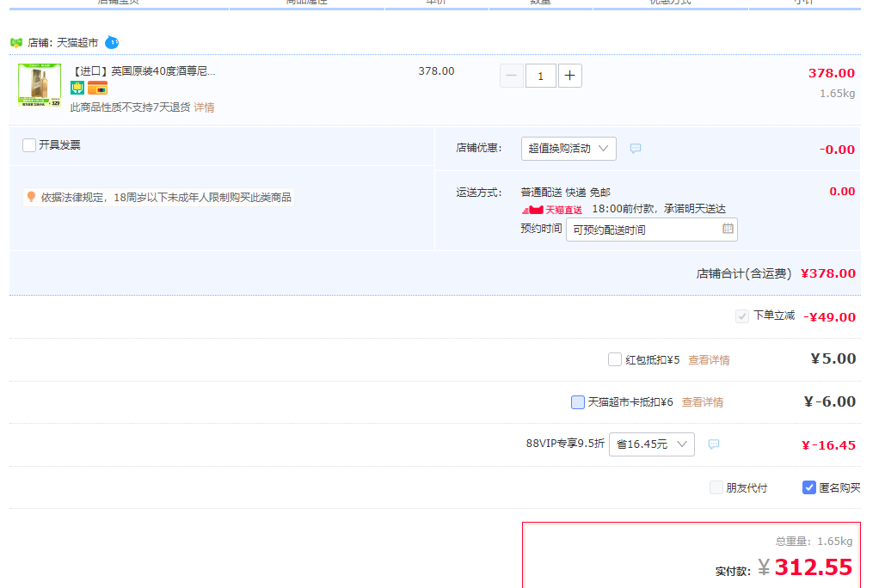885x588 pixels.
Task: Toggle the 下单立减 checkbox
Action: pos(742,316)
